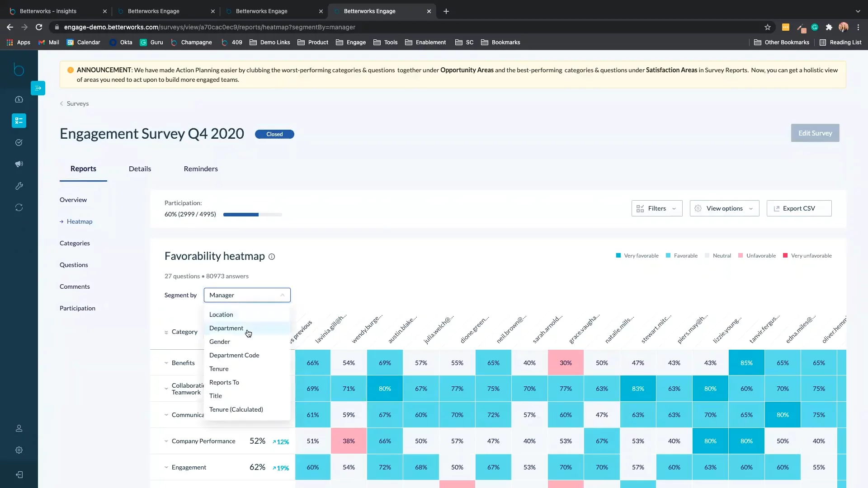Click the 30% unfavorable Benefits cell
This screenshot has width=868, height=488.
566,363
